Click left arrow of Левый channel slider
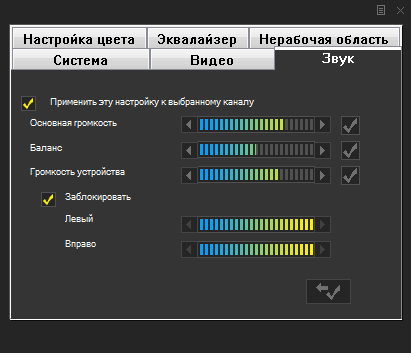The image size is (411, 360). (x=189, y=224)
